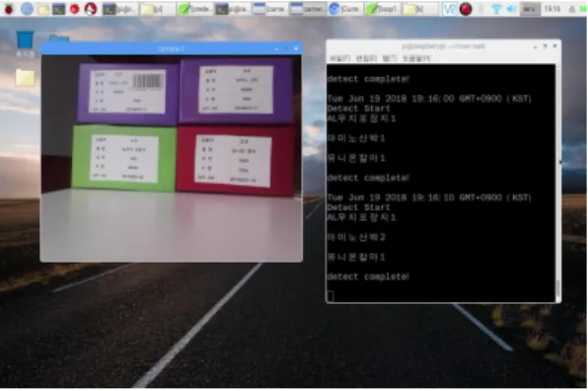The image size is (588, 391).
Task: Click the red circle tray icon
Action: 466,9
